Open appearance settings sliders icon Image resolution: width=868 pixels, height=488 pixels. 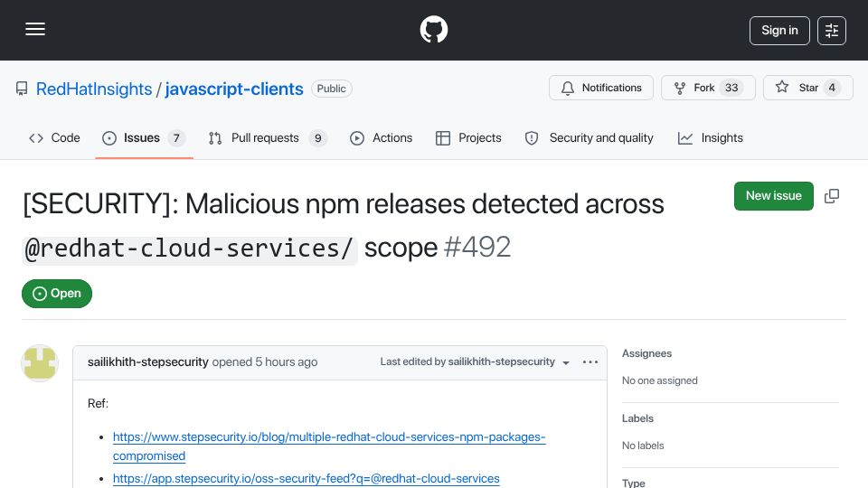832,31
